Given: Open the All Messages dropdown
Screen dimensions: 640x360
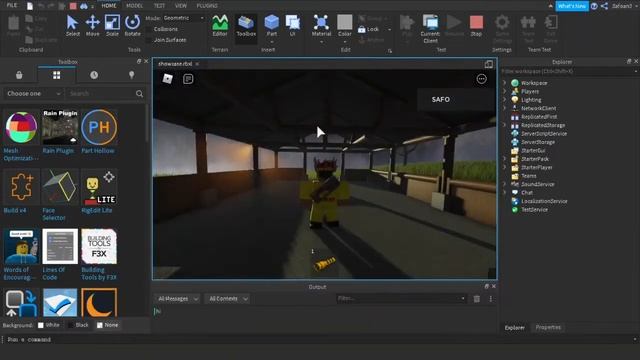Looking at the screenshot, I should (178, 299).
